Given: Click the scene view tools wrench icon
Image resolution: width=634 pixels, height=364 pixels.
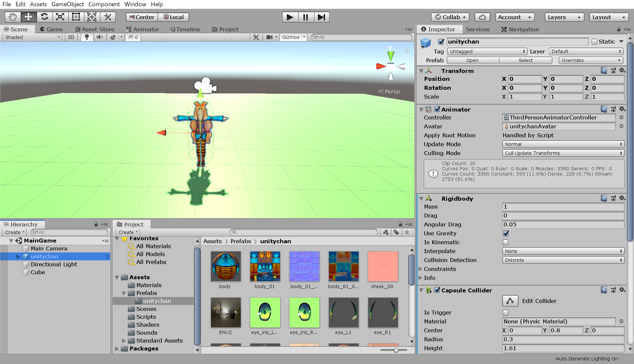Looking at the screenshot, I should tap(256, 37).
